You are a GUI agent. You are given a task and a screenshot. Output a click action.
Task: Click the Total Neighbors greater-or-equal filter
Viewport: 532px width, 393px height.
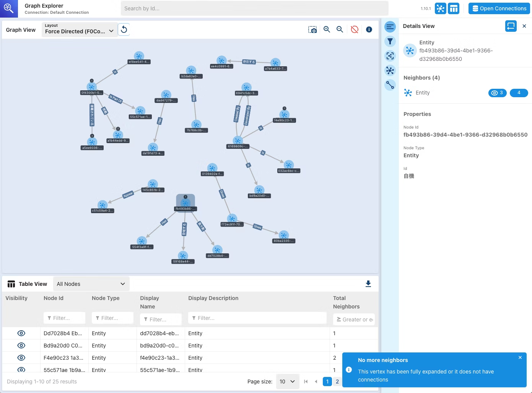354,320
